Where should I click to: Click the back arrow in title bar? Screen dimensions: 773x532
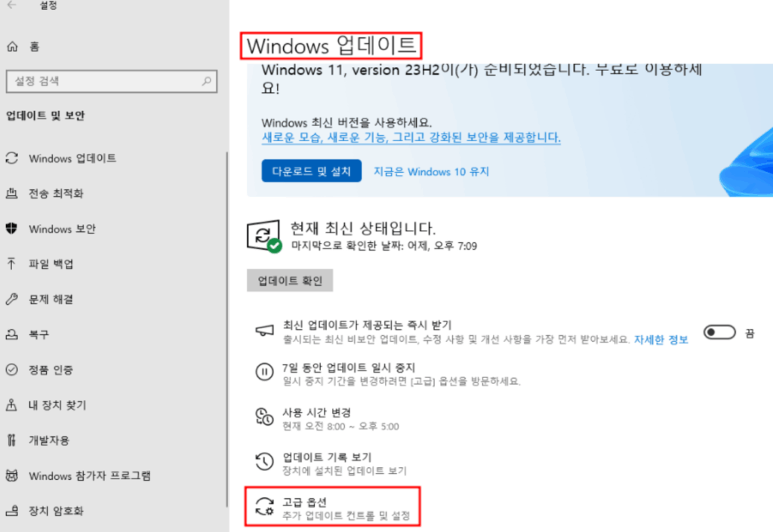pos(12,5)
